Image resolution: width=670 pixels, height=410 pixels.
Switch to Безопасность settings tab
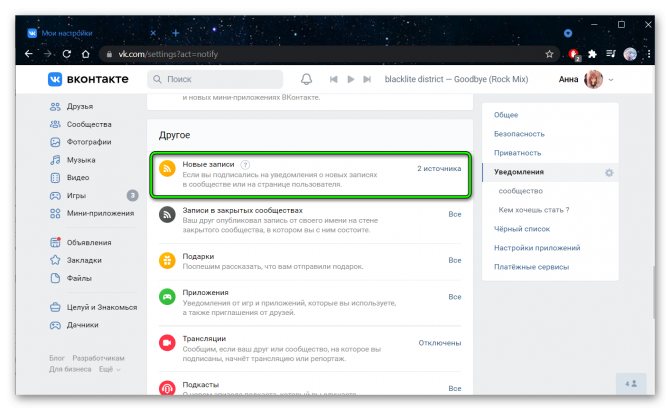[x=519, y=134]
